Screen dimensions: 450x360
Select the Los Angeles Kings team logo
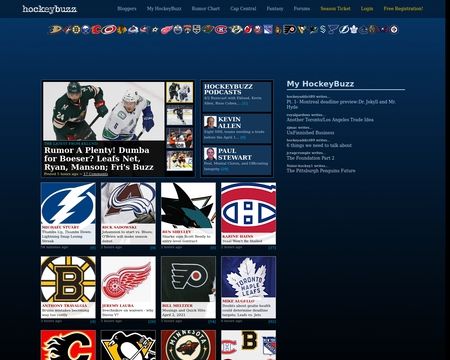coord(197,30)
